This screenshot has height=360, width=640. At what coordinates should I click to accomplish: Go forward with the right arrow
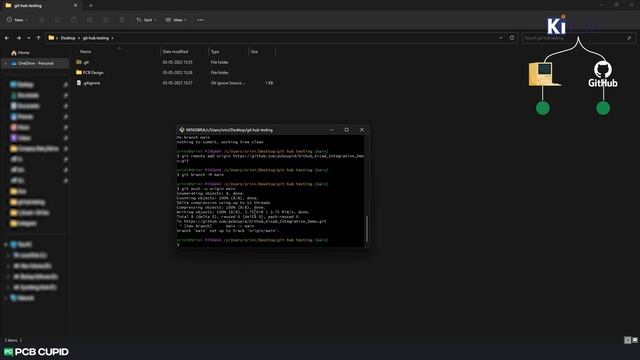point(18,38)
